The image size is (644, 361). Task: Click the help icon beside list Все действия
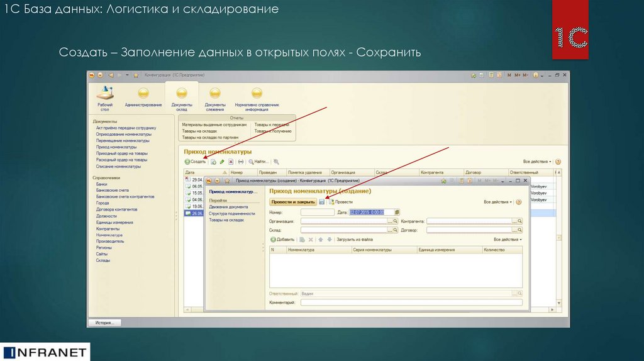pyautogui.click(x=558, y=162)
